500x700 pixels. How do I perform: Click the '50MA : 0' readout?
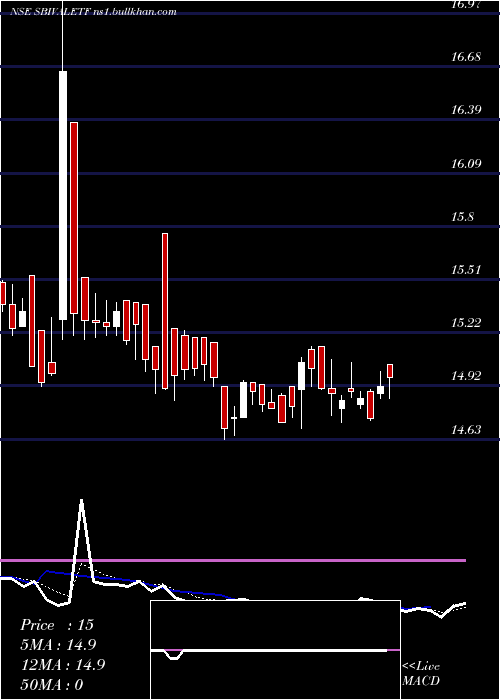[52, 684]
